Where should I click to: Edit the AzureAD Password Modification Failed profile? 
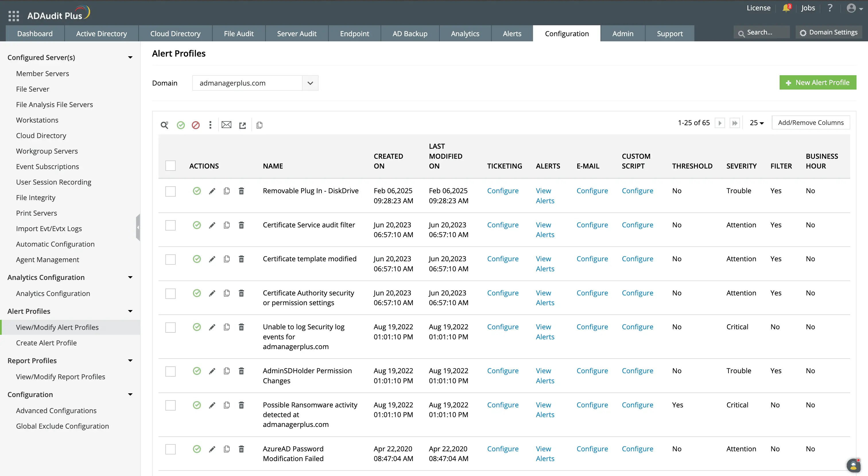point(212,449)
